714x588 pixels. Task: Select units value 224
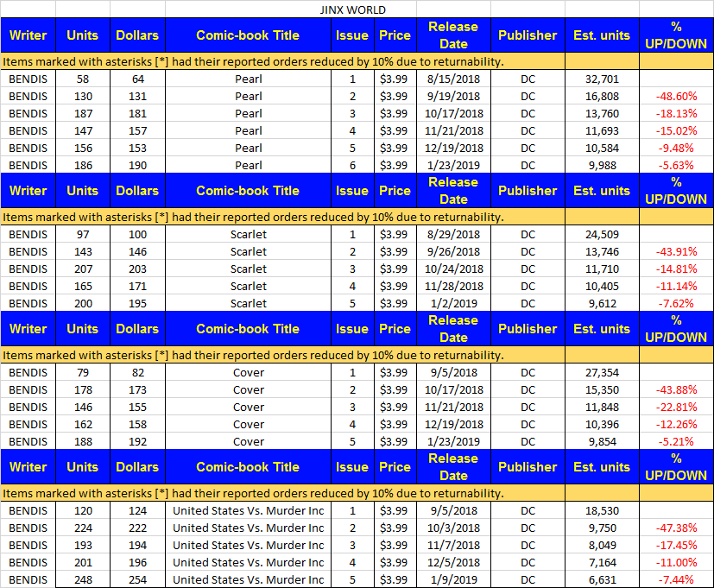83,528
